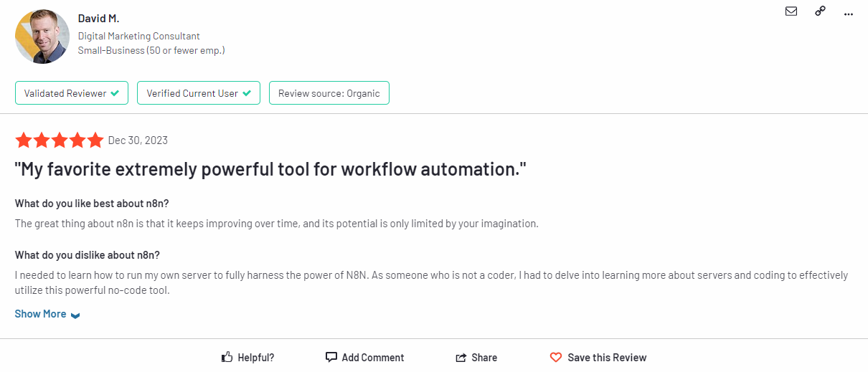The width and height of the screenshot is (868, 372).
Task: Copy review link via chain icon
Action: pos(820,11)
